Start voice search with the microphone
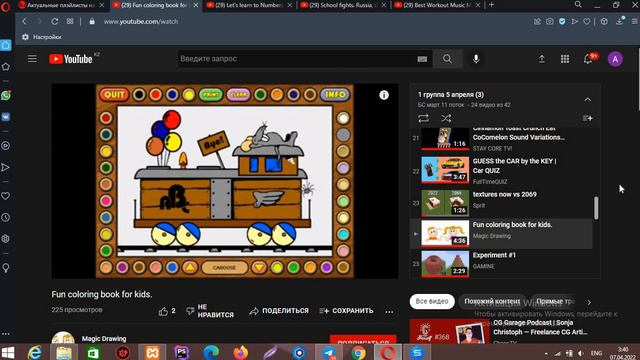Screen dimensions: 640x360 click(476, 59)
